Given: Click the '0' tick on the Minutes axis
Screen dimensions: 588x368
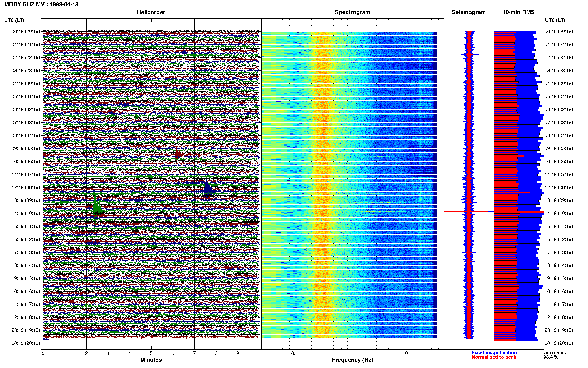Looking at the screenshot, I should pyautogui.click(x=43, y=353).
